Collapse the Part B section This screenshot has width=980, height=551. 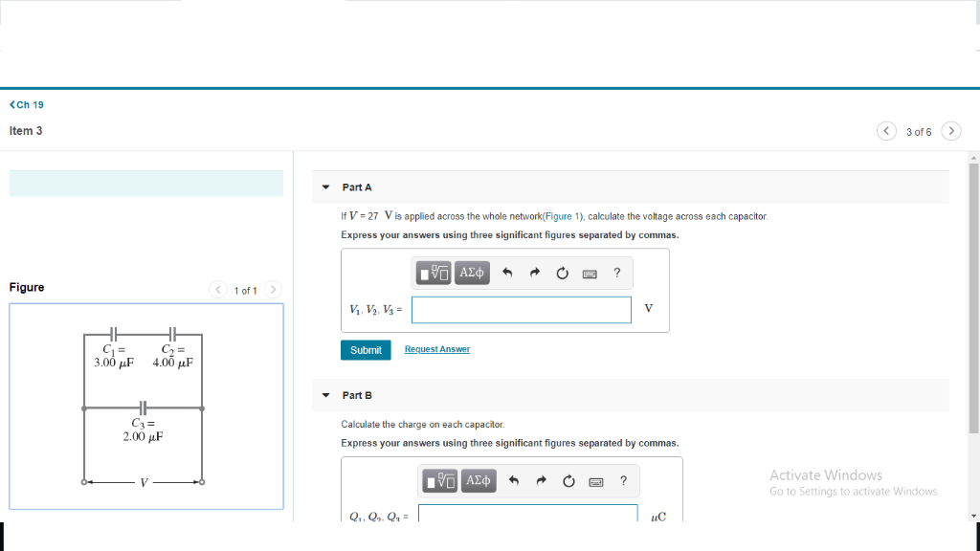coord(325,394)
